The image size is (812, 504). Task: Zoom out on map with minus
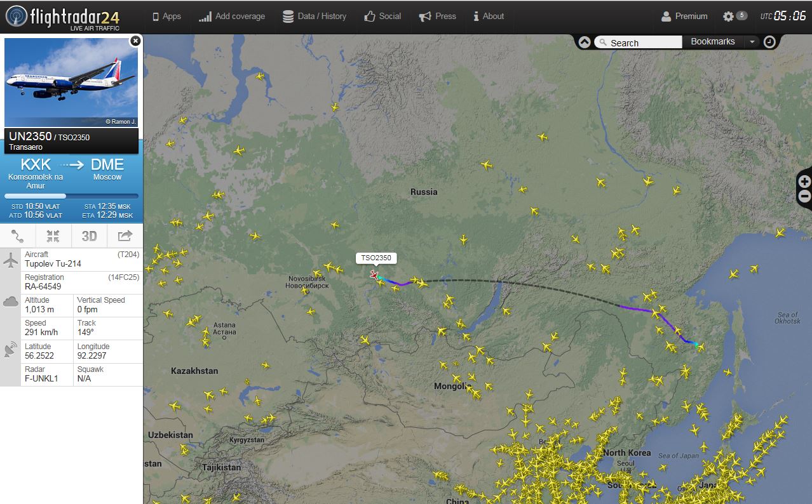(804, 197)
